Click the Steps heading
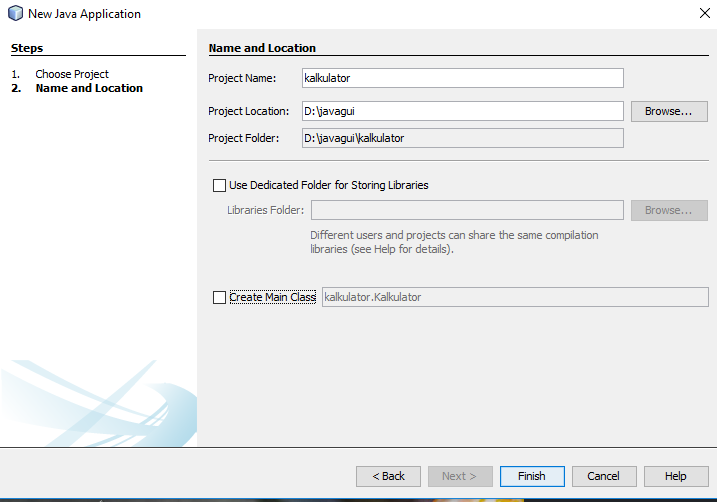This screenshot has height=502, width=717. (27, 48)
